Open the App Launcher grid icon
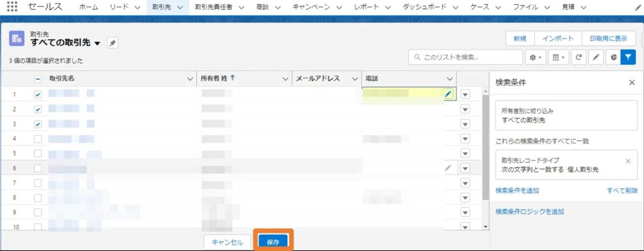This screenshot has width=644, height=251. (x=13, y=6)
